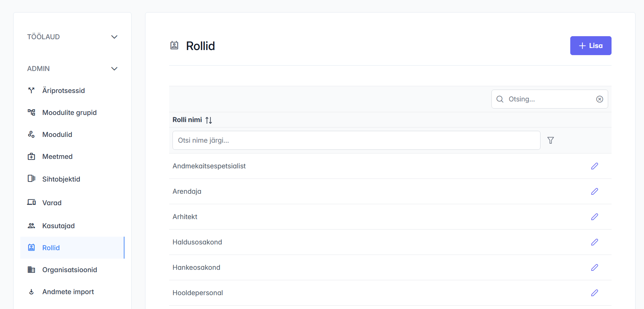The width and height of the screenshot is (644, 309).
Task: Open Sihtobjektid in the sidebar
Action: (x=61, y=179)
